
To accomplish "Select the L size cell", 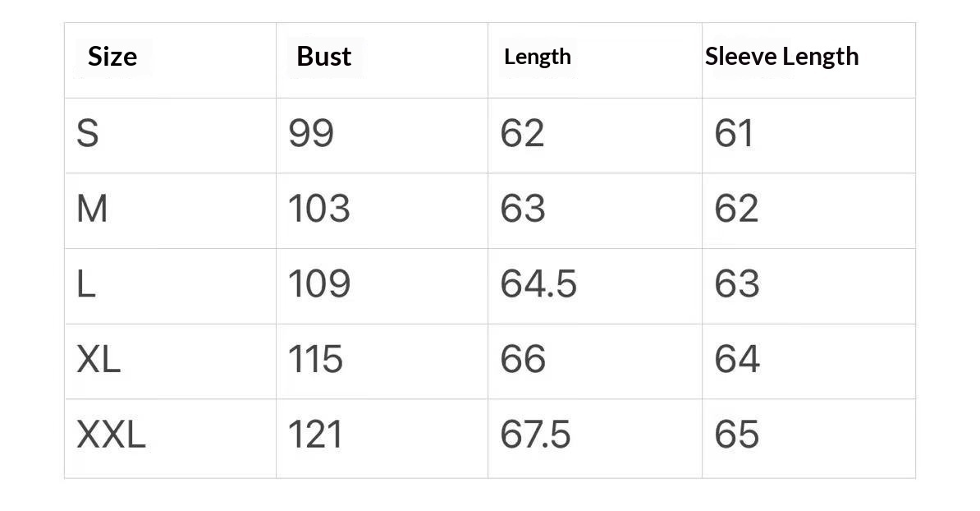I will pyautogui.click(x=86, y=285).
